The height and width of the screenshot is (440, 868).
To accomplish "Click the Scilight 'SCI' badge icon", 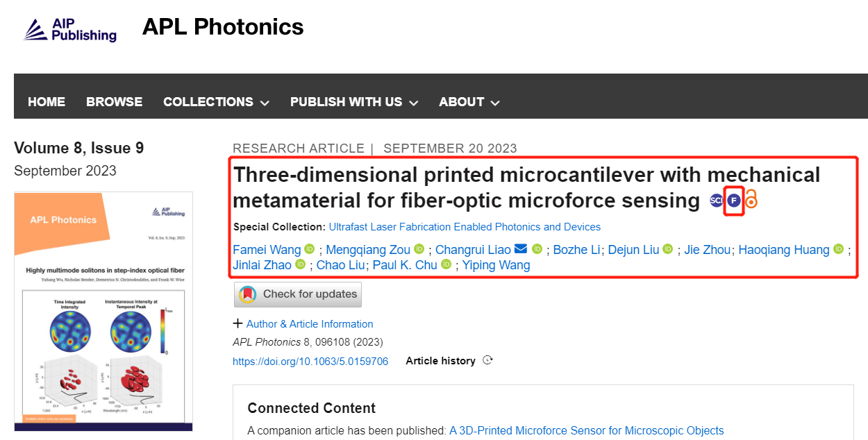I will [717, 201].
